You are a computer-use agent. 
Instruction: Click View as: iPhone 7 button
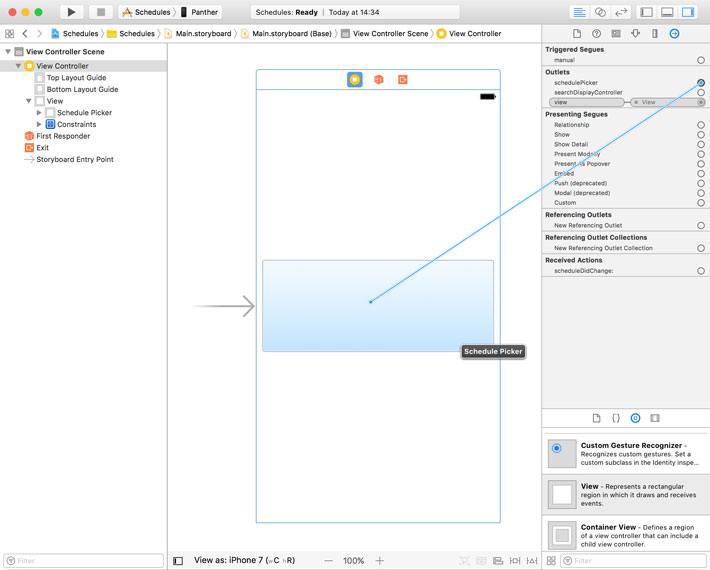coord(240,561)
